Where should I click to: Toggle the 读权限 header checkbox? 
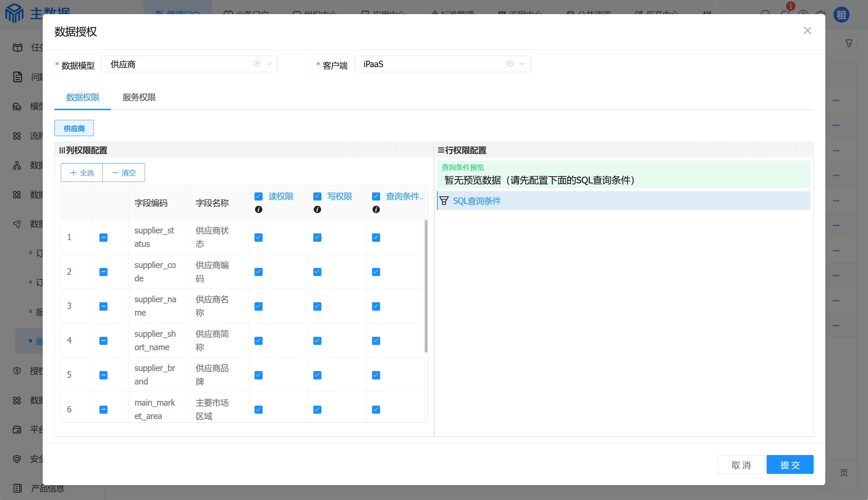(x=259, y=196)
